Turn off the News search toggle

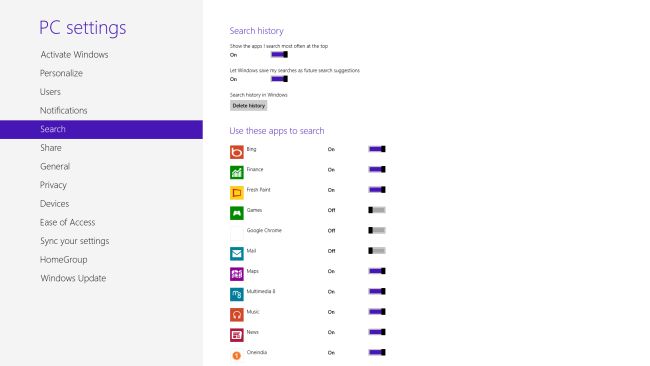[x=377, y=332]
